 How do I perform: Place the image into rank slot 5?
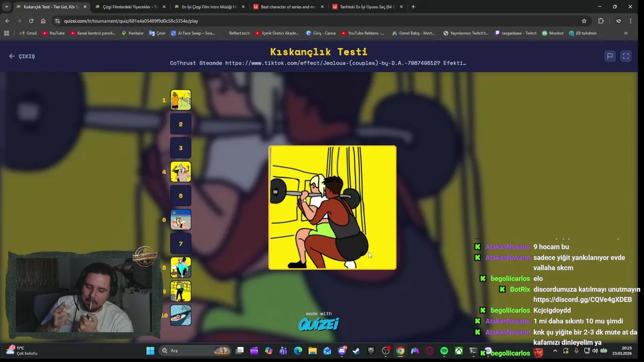tap(181, 196)
